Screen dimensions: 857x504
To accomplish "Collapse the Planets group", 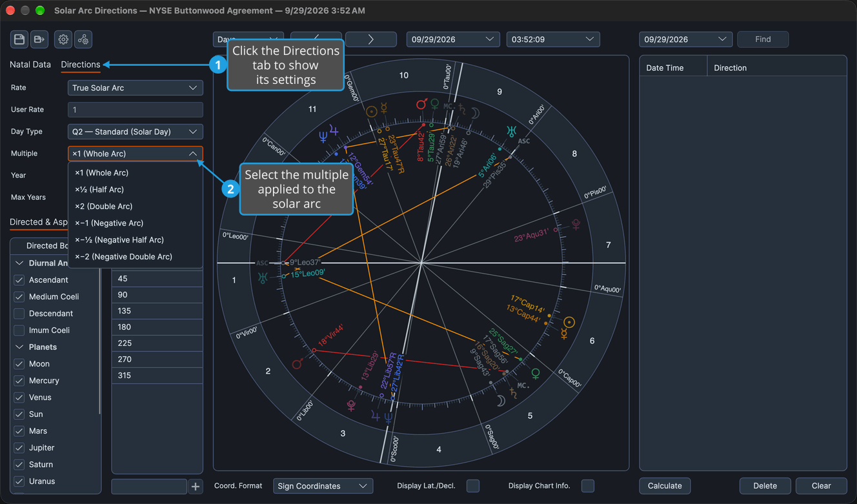I will (19, 347).
